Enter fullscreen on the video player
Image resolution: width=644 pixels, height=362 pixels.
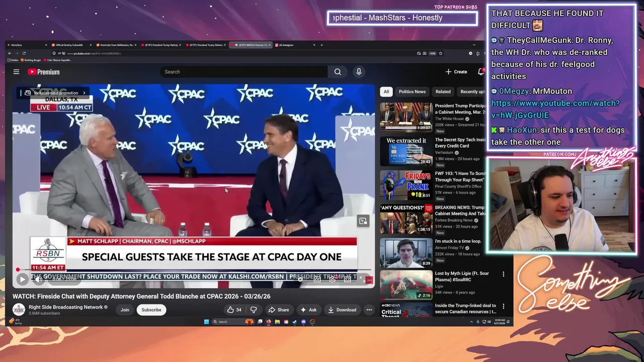(362, 279)
